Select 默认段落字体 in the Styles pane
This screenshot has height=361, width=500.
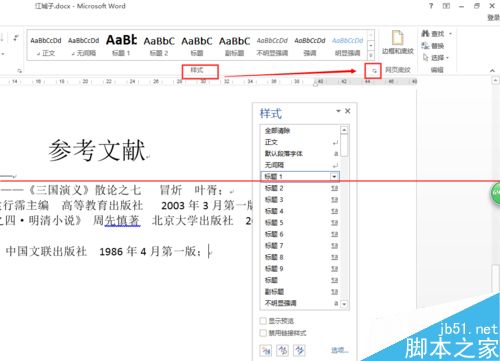[x=300, y=154]
